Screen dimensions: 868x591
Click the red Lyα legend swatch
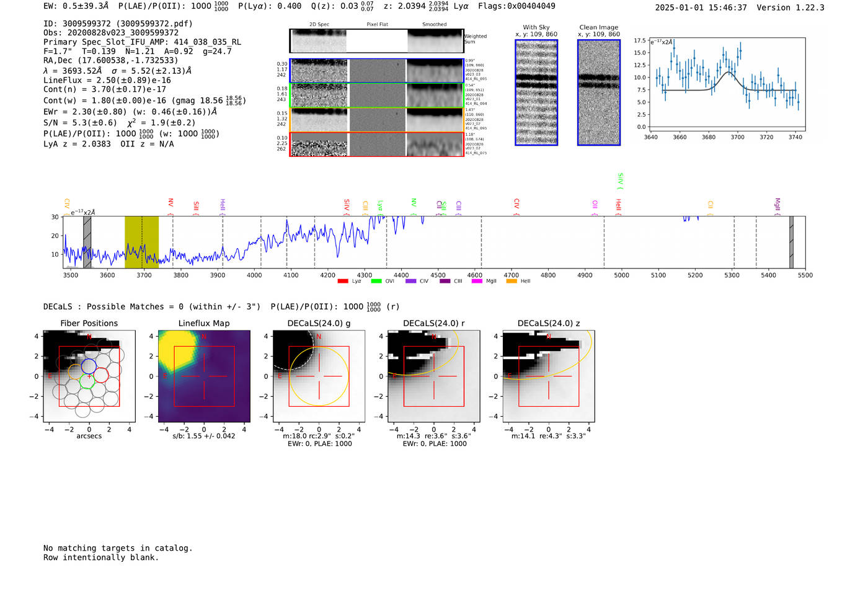(x=343, y=282)
